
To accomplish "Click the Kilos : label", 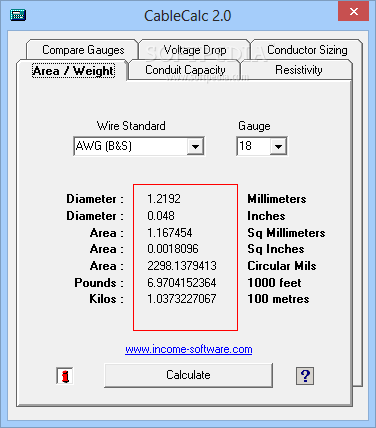I will click(106, 299).
